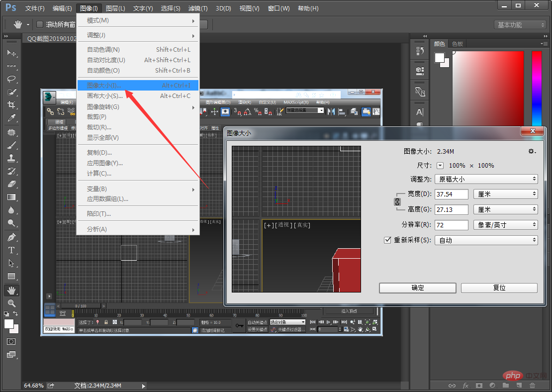Pick a color in red color field

(x=488, y=88)
